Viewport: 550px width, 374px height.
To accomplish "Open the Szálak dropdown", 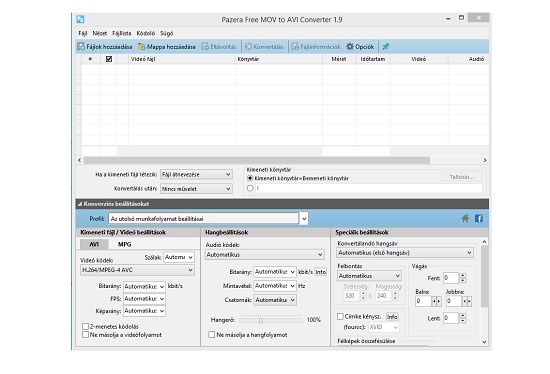I will [179, 257].
